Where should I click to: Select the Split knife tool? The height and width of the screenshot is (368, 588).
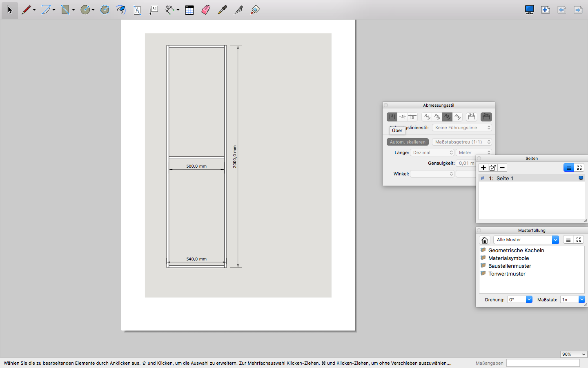pyautogui.click(x=238, y=10)
